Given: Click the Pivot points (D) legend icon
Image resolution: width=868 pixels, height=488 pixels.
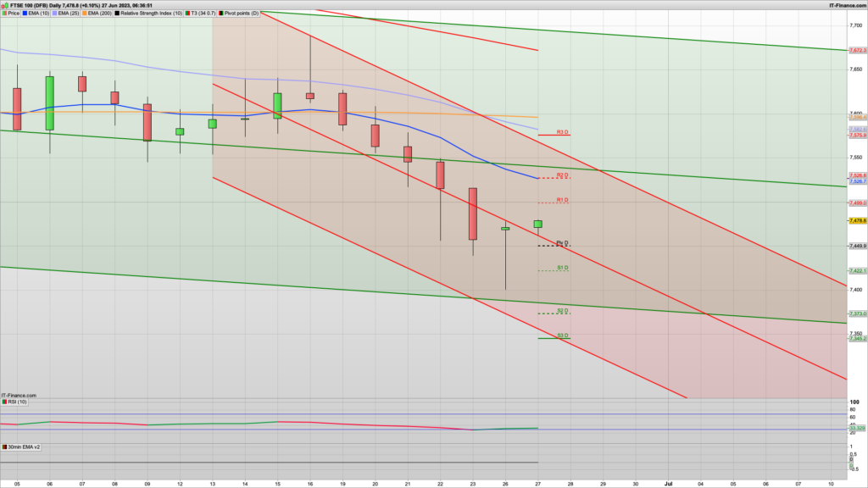Looking at the screenshot, I should coord(221,13).
